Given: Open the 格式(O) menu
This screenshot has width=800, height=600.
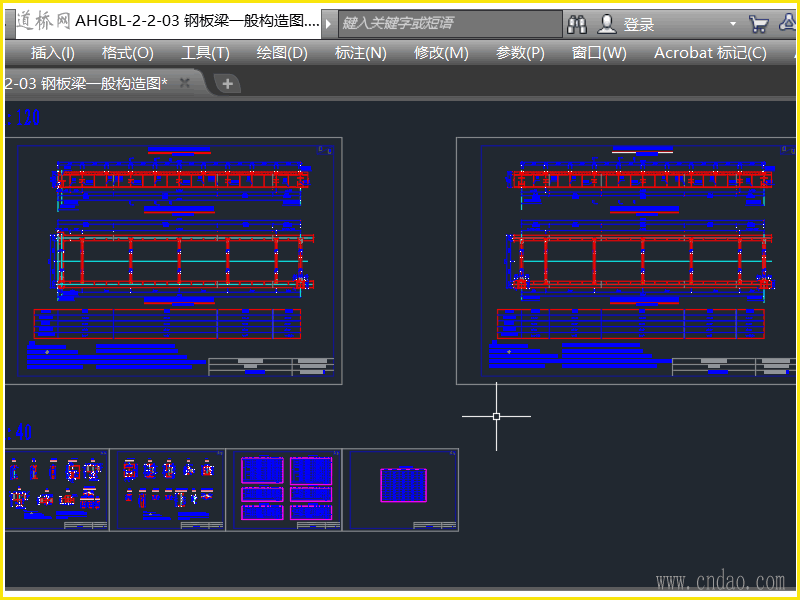Looking at the screenshot, I should (x=128, y=53).
